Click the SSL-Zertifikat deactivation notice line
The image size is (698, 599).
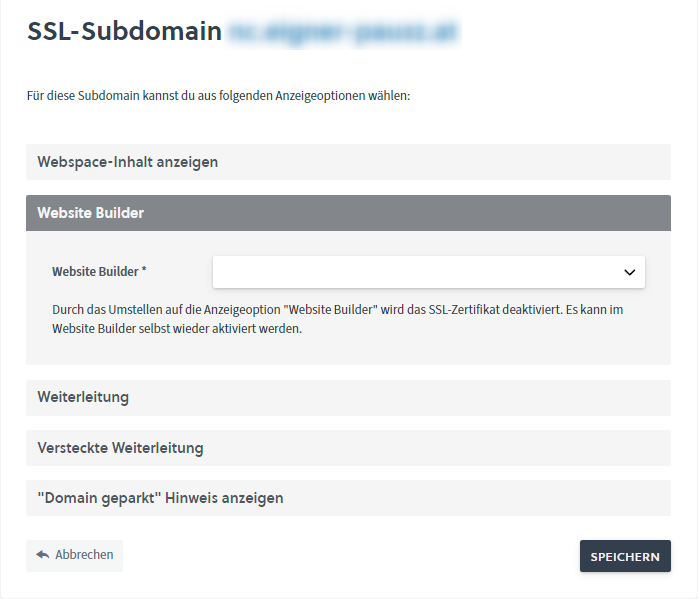[x=337, y=310]
